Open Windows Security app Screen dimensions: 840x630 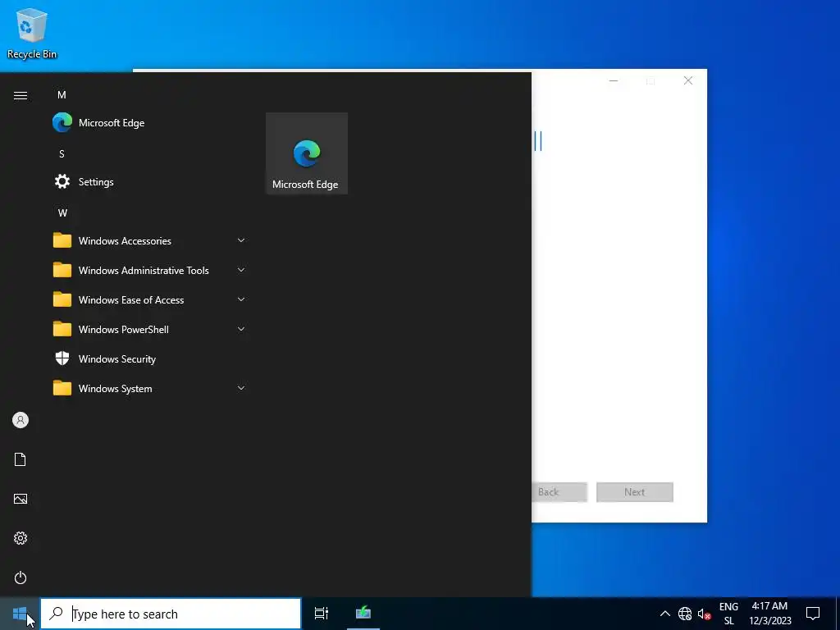point(149,359)
